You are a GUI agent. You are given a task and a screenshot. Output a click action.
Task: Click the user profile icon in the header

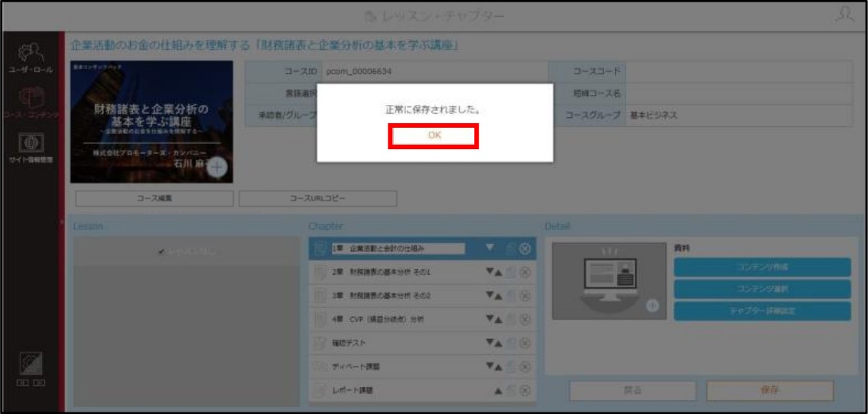tap(847, 15)
